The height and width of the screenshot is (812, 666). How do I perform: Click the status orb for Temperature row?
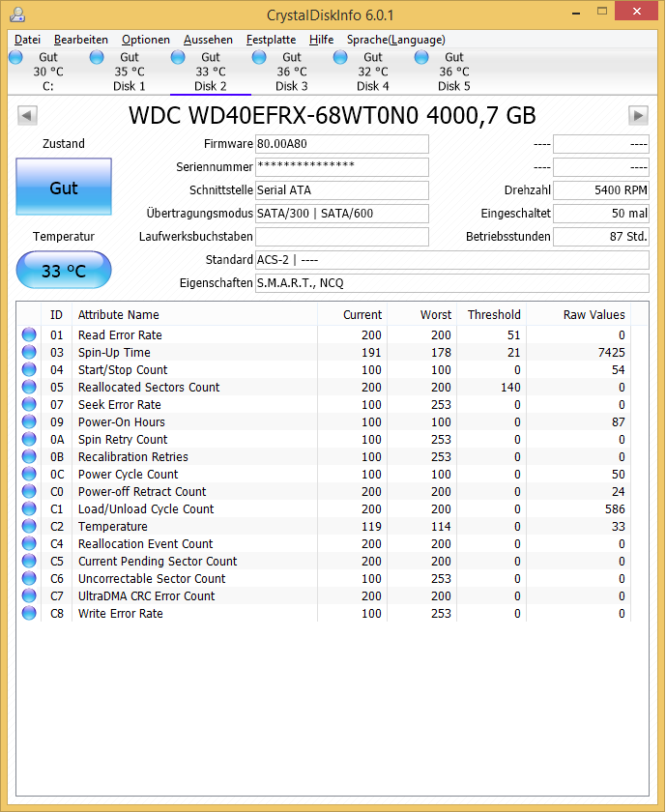pyautogui.click(x=29, y=526)
